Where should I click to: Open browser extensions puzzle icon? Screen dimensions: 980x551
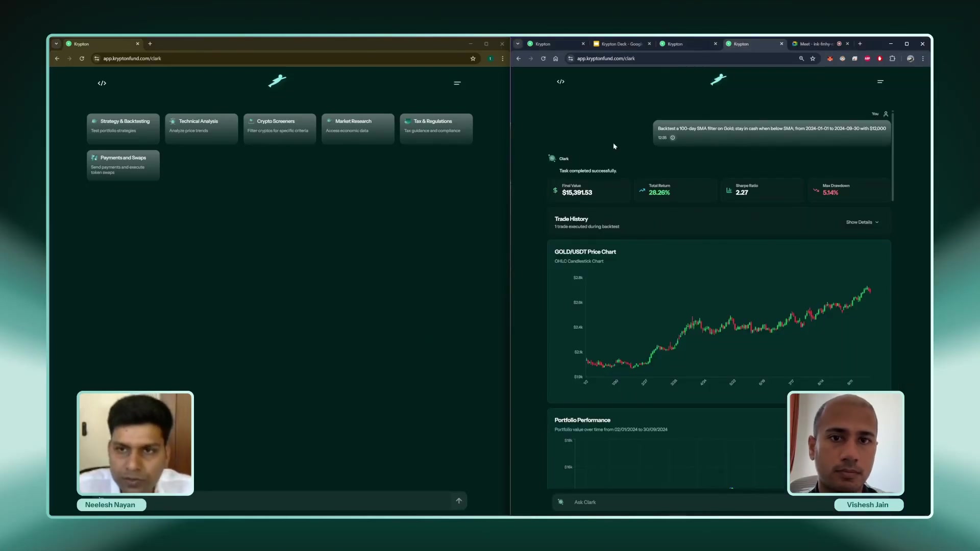point(892,59)
